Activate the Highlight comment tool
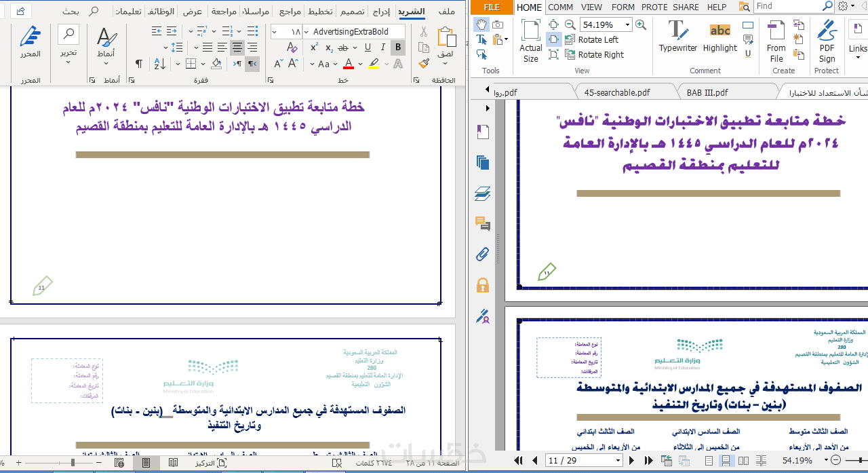The height and width of the screenshot is (473, 868). (720, 37)
